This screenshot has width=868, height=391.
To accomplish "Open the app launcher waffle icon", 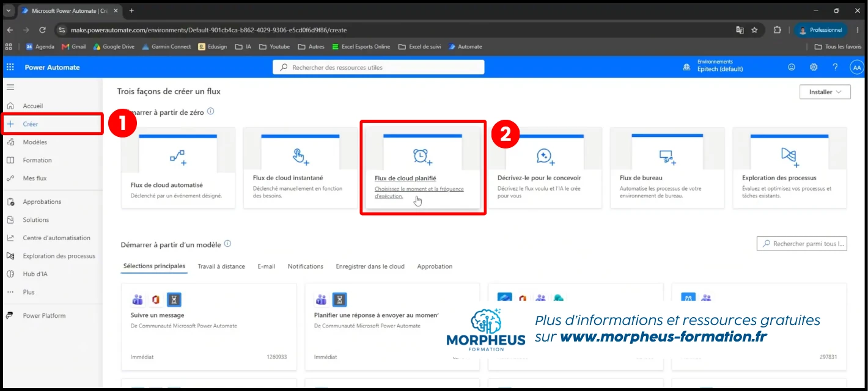I will (x=10, y=67).
